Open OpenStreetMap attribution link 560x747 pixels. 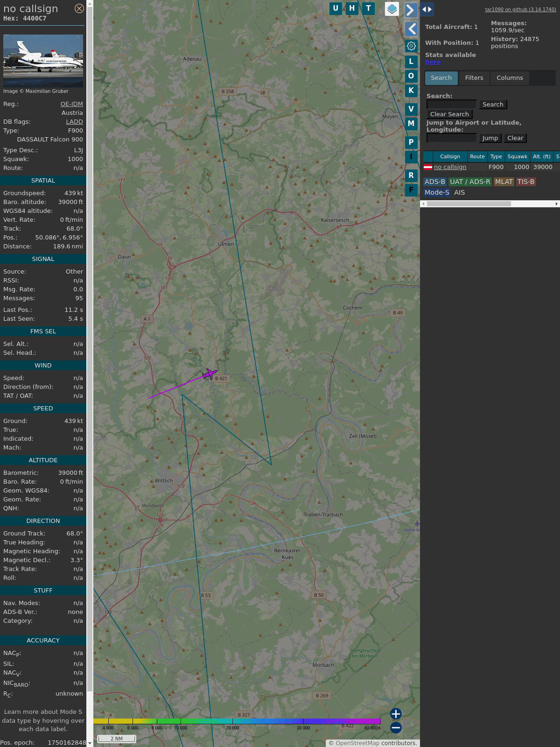[x=357, y=743]
